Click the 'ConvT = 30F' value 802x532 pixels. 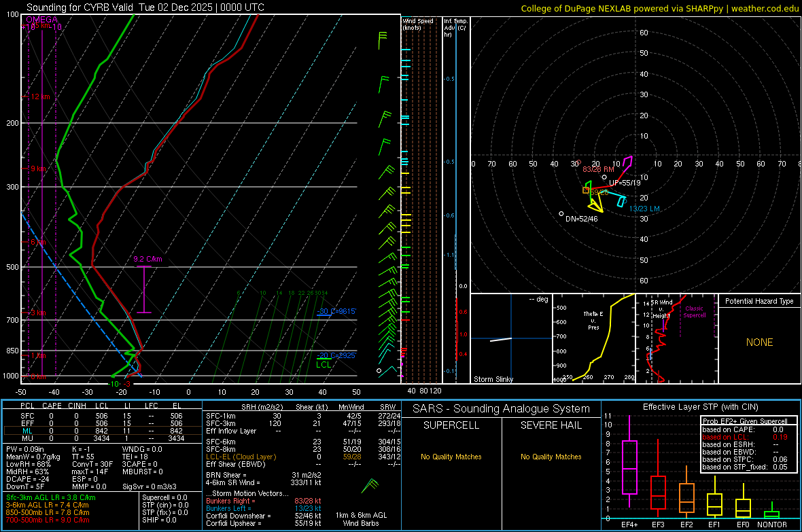(x=92, y=465)
